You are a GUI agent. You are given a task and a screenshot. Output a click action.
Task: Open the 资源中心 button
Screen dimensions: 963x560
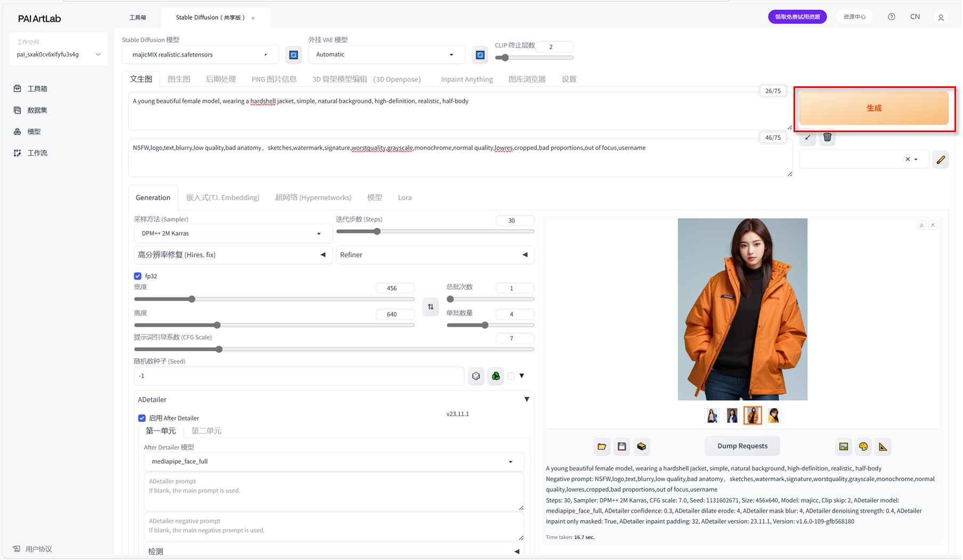tap(854, 17)
